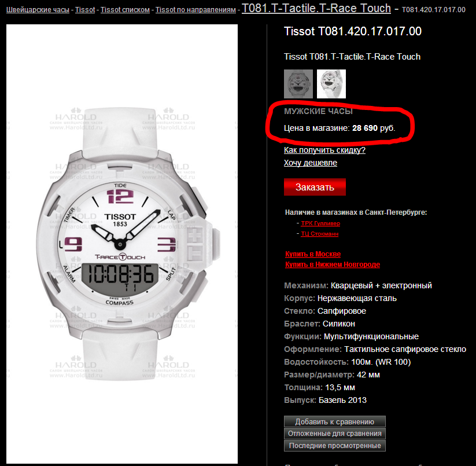Click the price text 28 690 руб.
476x466 pixels.
coord(374,128)
